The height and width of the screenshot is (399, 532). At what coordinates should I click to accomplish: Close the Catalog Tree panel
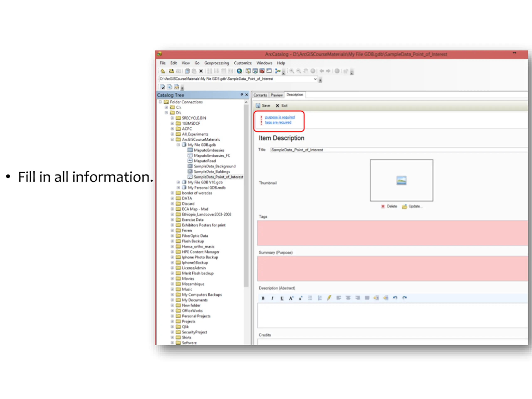pyautogui.click(x=246, y=95)
